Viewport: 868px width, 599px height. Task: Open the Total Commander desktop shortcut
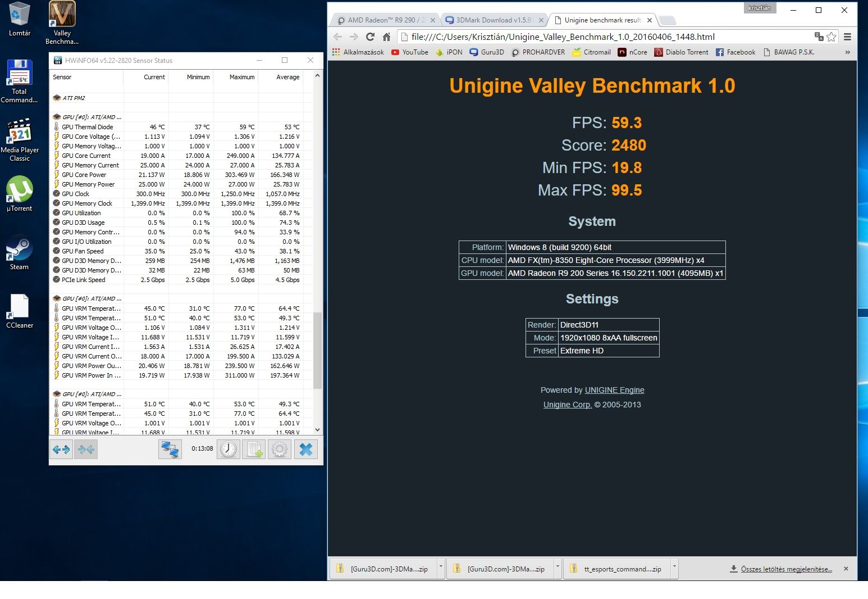19,81
